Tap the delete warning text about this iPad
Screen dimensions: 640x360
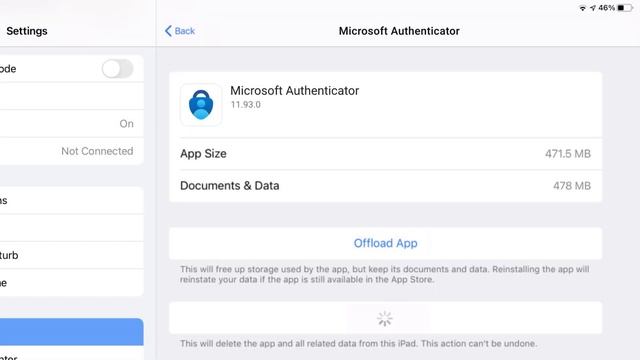click(359, 344)
